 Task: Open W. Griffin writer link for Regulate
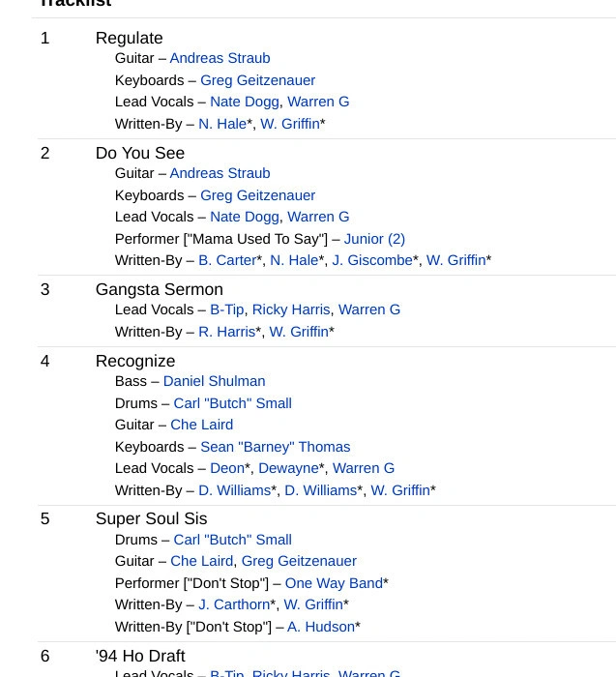point(290,124)
